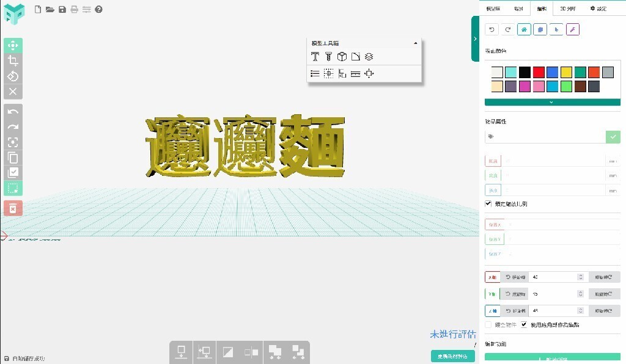Open the 3D cube primitive tool
This screenshot has width=626, height=364.
coord(342,56)
